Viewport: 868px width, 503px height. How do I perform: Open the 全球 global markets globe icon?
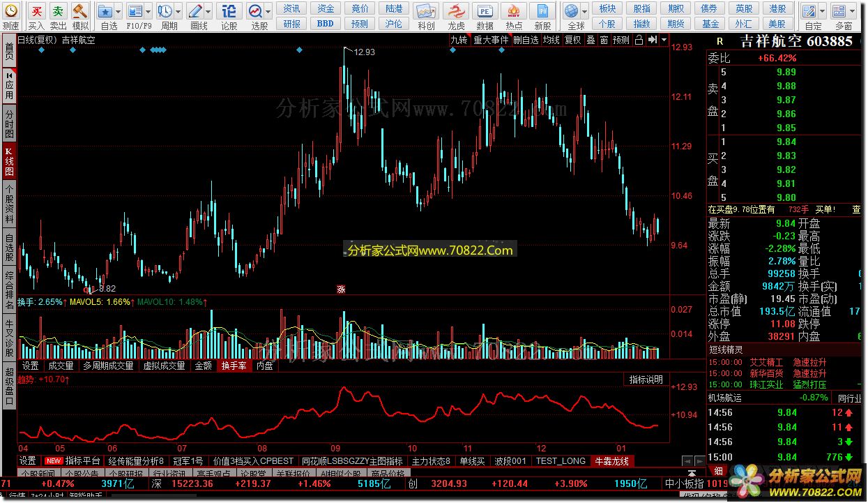coord(572,11)
